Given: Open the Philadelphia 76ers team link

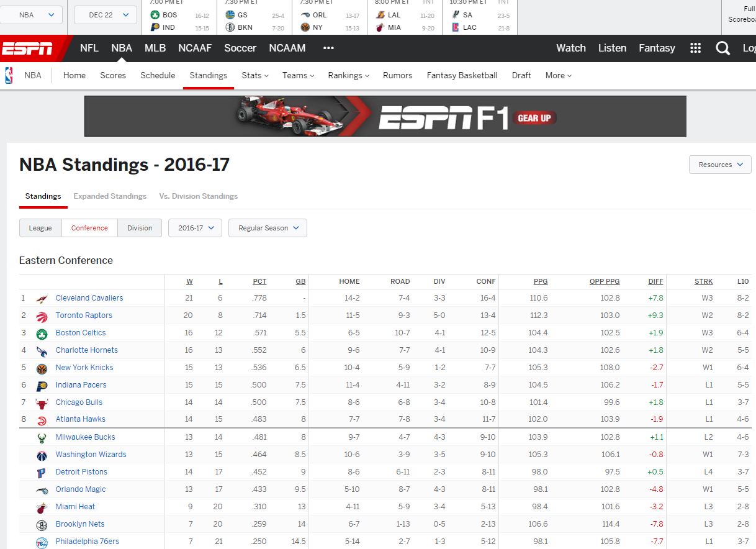Looking at the screenshot, I should pos(87,542).
